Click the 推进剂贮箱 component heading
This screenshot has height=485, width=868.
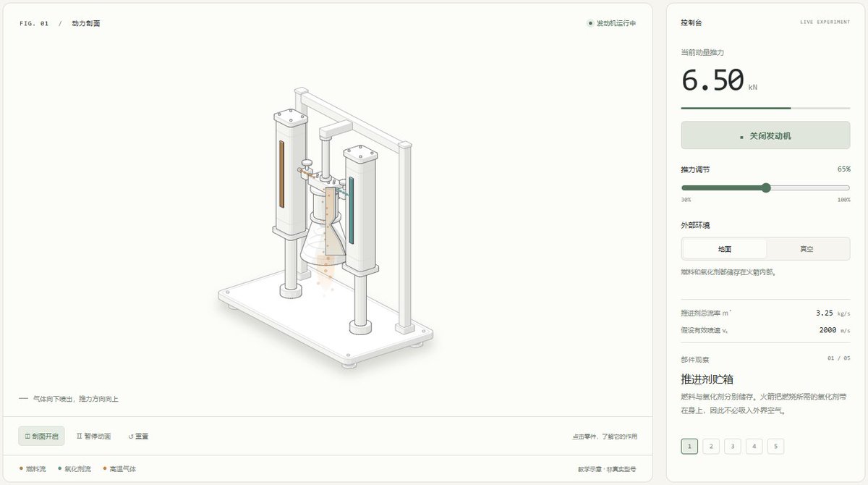(708, 379)
